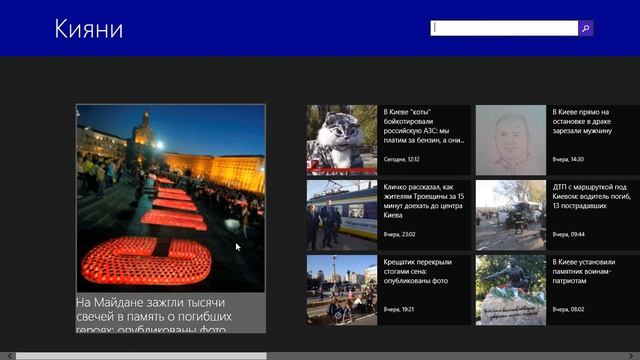Open article Крещатик перекрыли стогами сена
Screen dimensions: 640x360
[418, 271]
